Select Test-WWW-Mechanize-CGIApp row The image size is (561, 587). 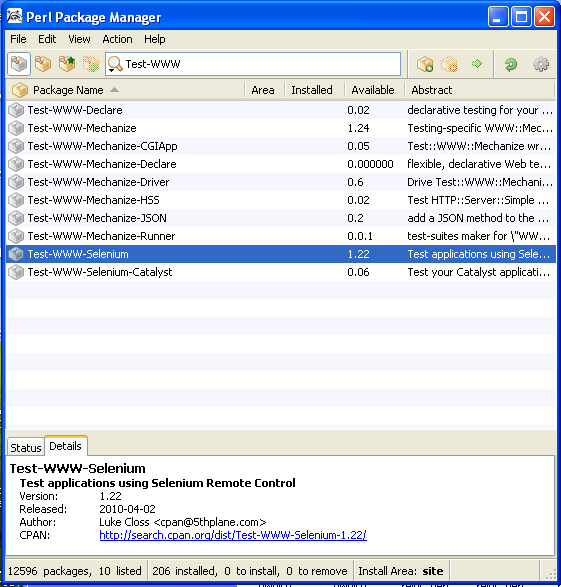coord(281,146)
